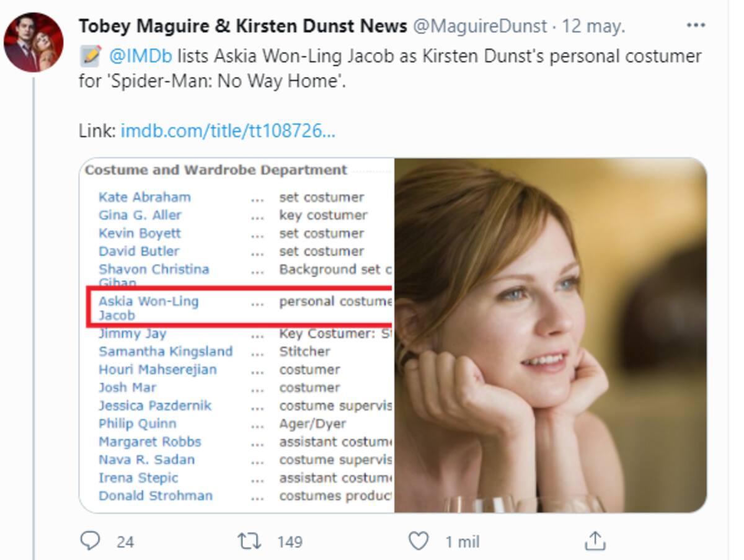
Task: Click the memo emoji starting the tweet
Action: (91, 56)
